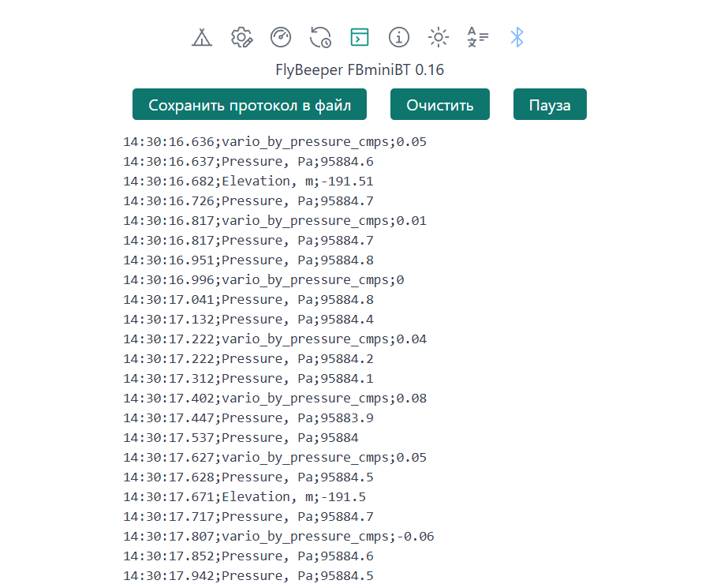
Task: Click the Pressure 95883.9 log line
Action: coord(248,418)
